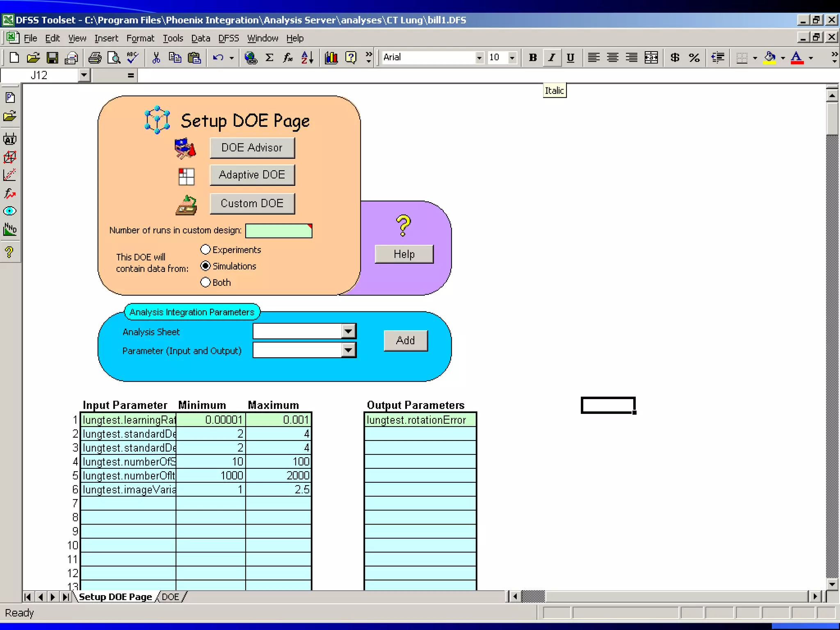Click the Fill Color paint bucket swatch

(770, 58)
